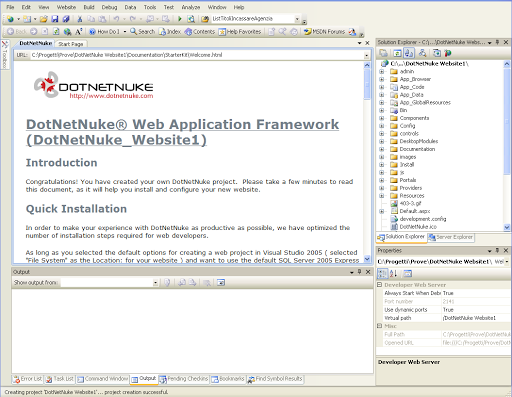This screenshot has width=512, height=397.
Task: Open the Bookmarks tab
Action: [228, 379]
